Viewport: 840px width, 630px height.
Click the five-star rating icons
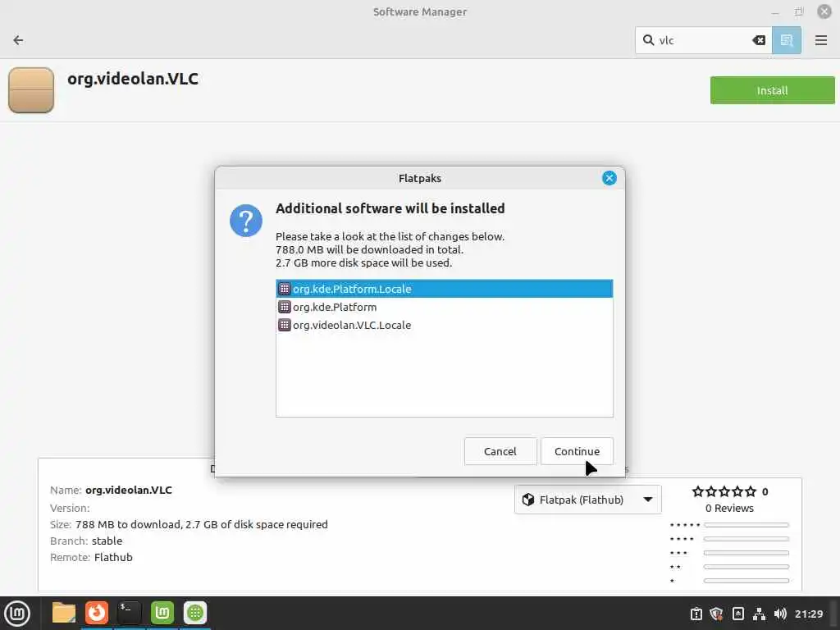[724, 491]
